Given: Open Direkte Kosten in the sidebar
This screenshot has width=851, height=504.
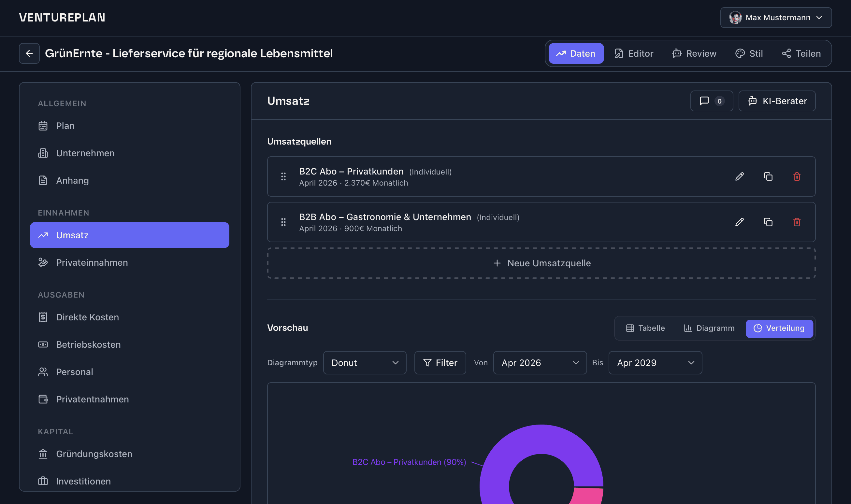Looking at the screenshot, I should pos(129,317).
